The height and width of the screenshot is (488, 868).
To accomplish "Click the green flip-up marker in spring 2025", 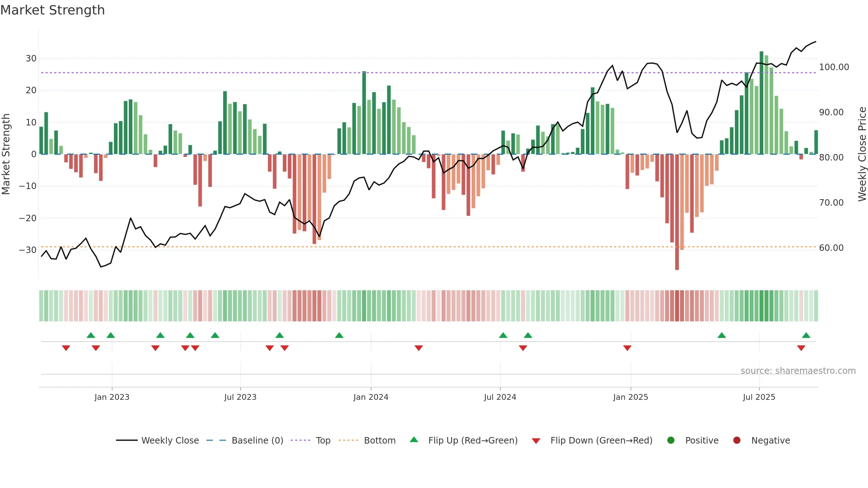I will tap(722, 335).
